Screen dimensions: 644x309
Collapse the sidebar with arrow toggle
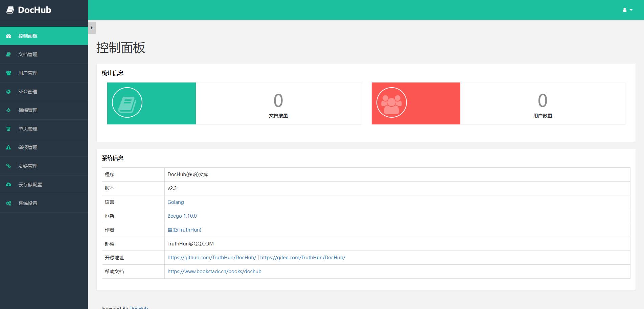92,28
